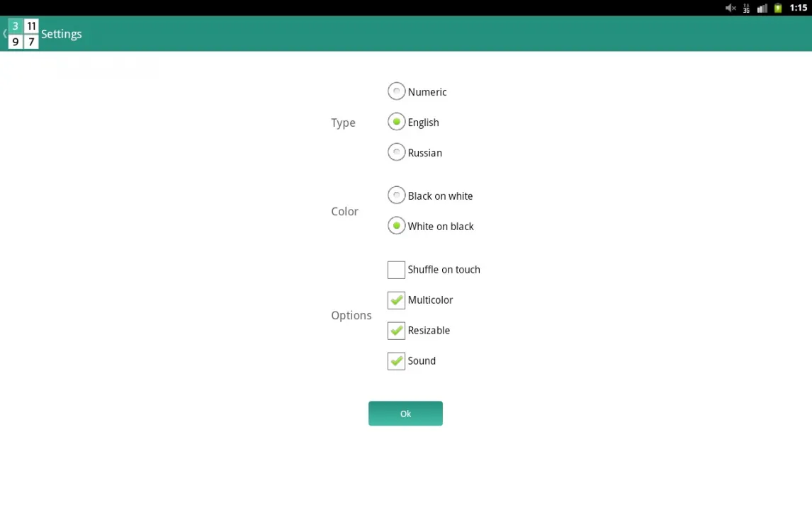Turn off the Sound checkbox

[396, 361]
